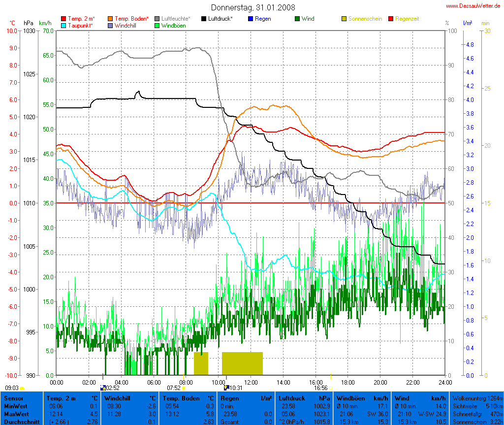This screenshot has height=425, width=504.
Task: Click the gray Luftfeuchte legend square
Action: pos(157,19)
